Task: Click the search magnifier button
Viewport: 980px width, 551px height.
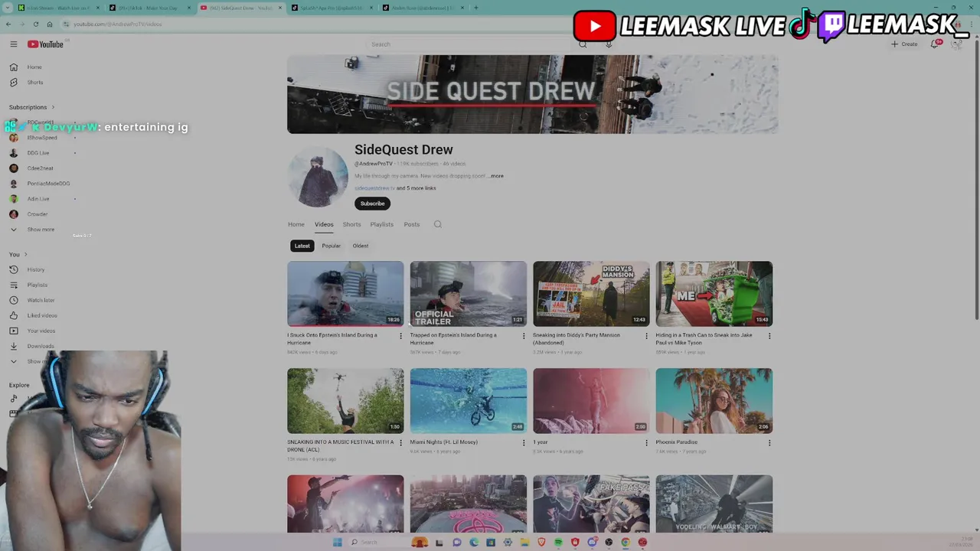Action: click(583, 44)
